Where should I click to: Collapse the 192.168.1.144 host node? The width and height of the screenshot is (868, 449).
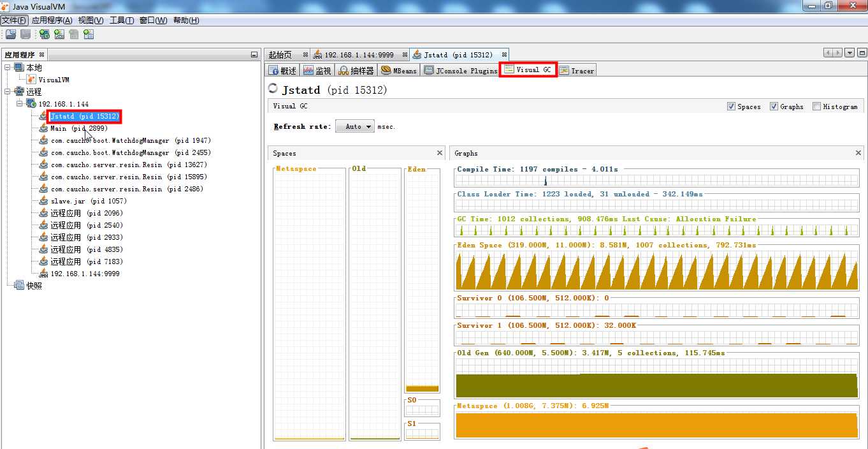[20, 104]
